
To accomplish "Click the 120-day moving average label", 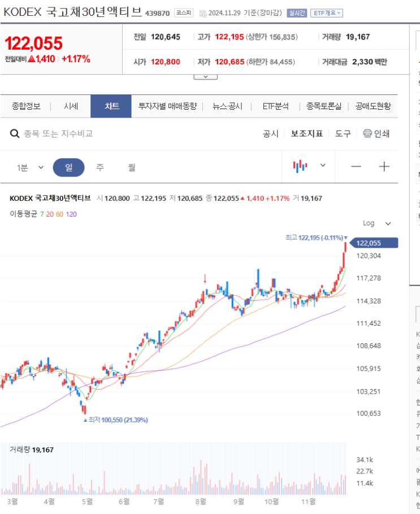I will coord(71,214).
